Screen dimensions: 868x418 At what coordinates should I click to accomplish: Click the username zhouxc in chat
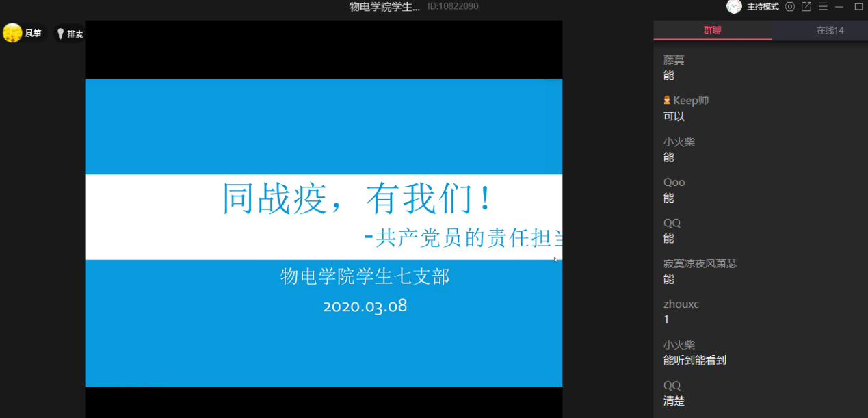(x=681, y=304)
